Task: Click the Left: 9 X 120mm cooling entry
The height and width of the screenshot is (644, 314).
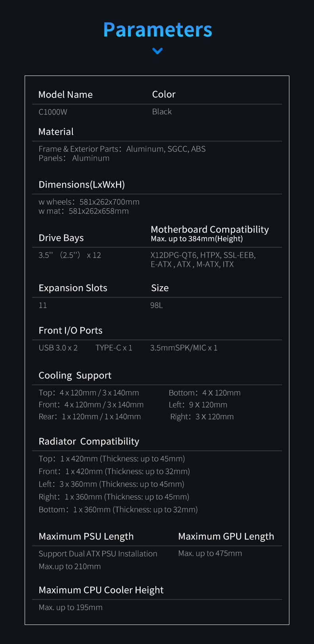Action: [x=198, y=405]
